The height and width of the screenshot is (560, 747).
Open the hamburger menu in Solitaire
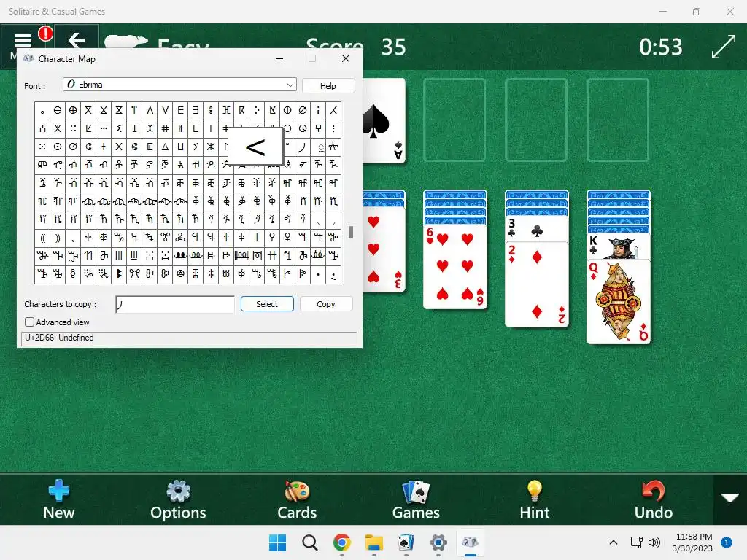(x=23, y=41)
